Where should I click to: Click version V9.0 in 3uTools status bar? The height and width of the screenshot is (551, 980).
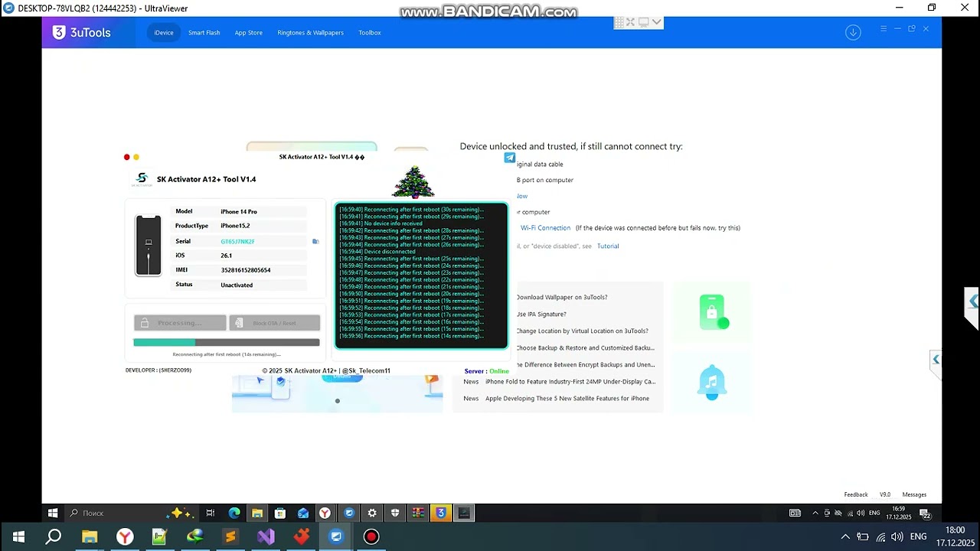point(885,494)
